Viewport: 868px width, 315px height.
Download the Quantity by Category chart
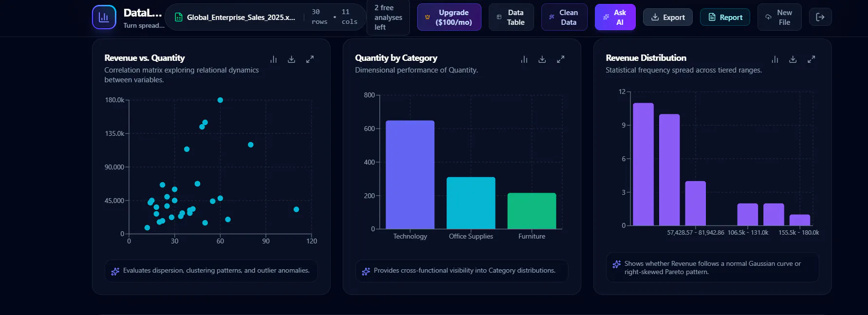click(x=542, y=59)
